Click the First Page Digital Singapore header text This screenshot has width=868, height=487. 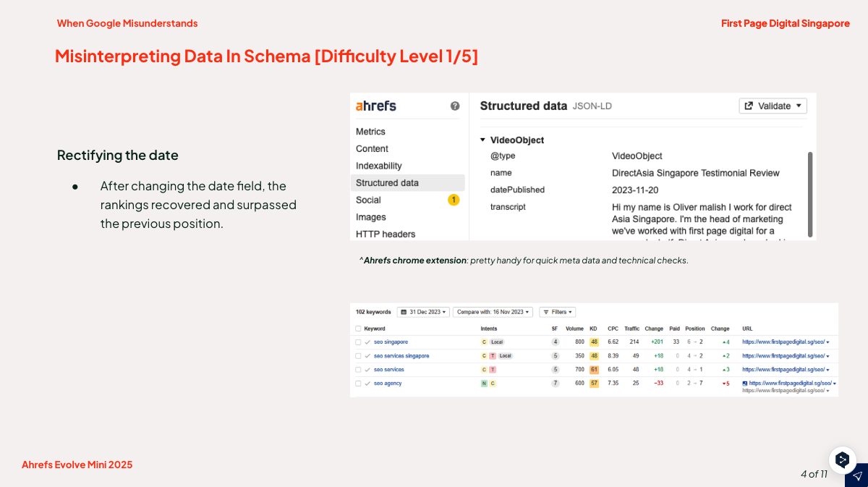click(786, 23)
